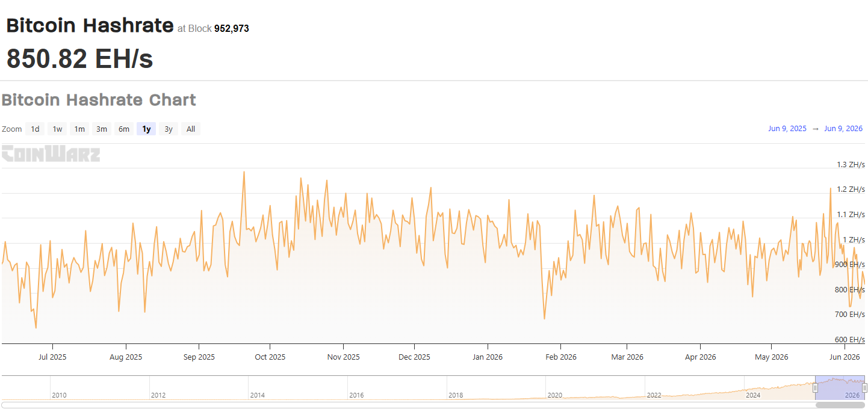Click the start date Jun 9, 2025
Screen dimensions: 868x415
787,129
